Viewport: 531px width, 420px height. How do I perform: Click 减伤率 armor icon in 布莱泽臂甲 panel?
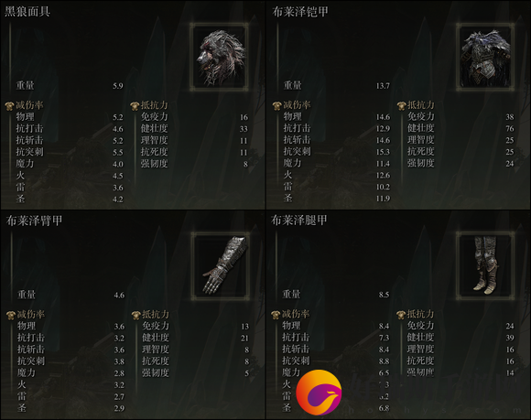[11, 315]
